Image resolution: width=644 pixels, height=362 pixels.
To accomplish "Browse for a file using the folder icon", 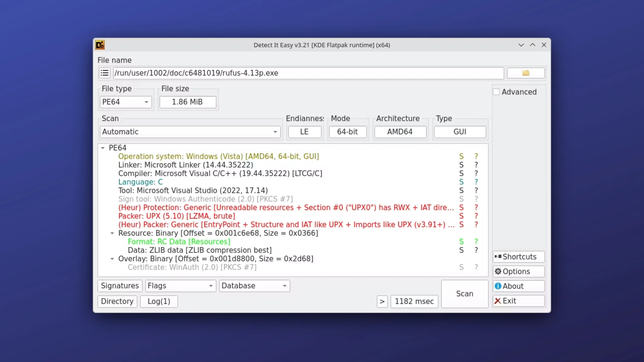I will pos(526,73).
